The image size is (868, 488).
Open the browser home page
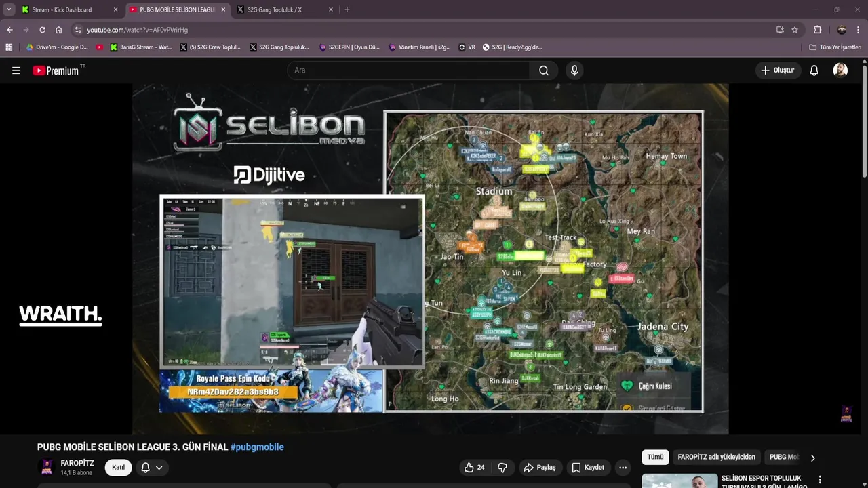[x=59, y=30]
